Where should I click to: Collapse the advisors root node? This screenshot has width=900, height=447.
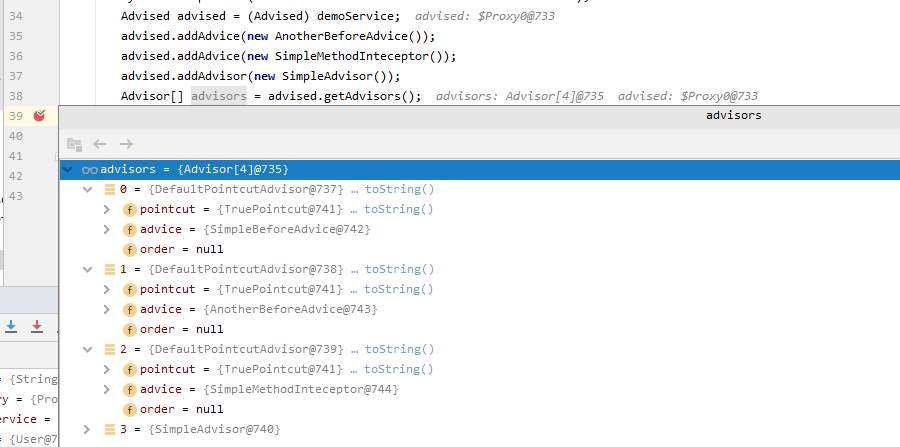pos(68,170)
